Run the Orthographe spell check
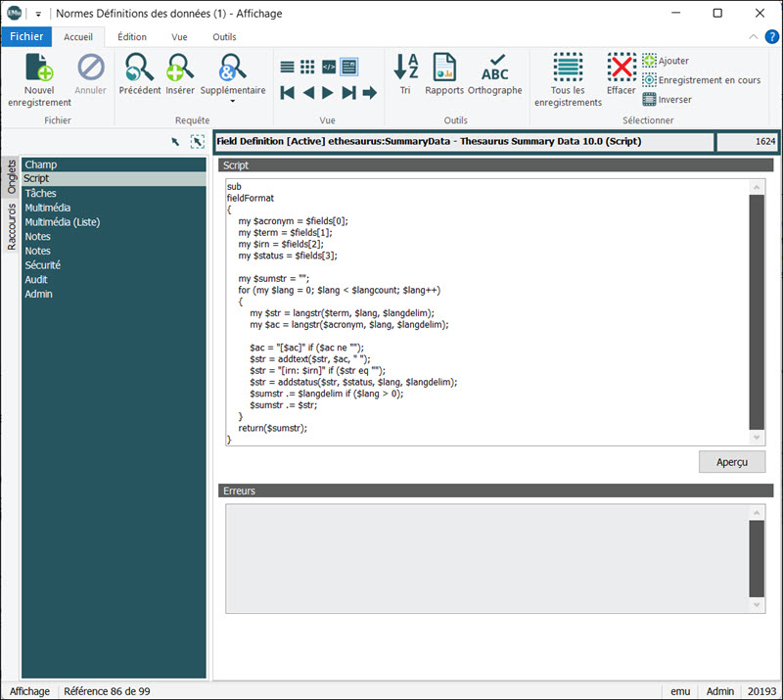This screenshot has width=783, height=700. pyautogui.click(x=495, y=74)
